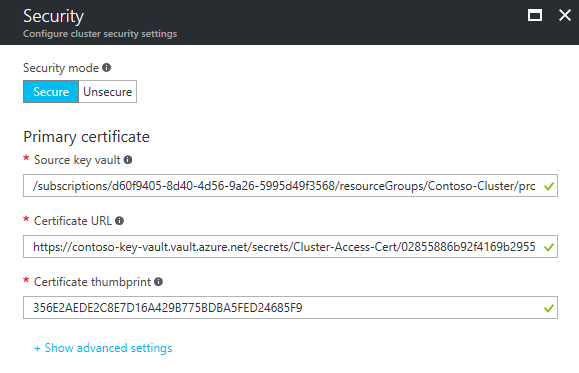The image size is (579, 373).
Task: Focus the Certificate URL input field
Action: tap(290, 246)
